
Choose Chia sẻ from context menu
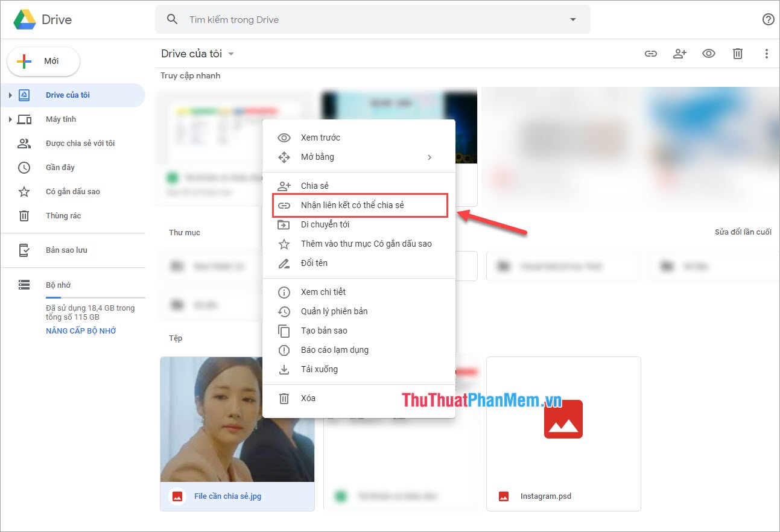(359, 186)
